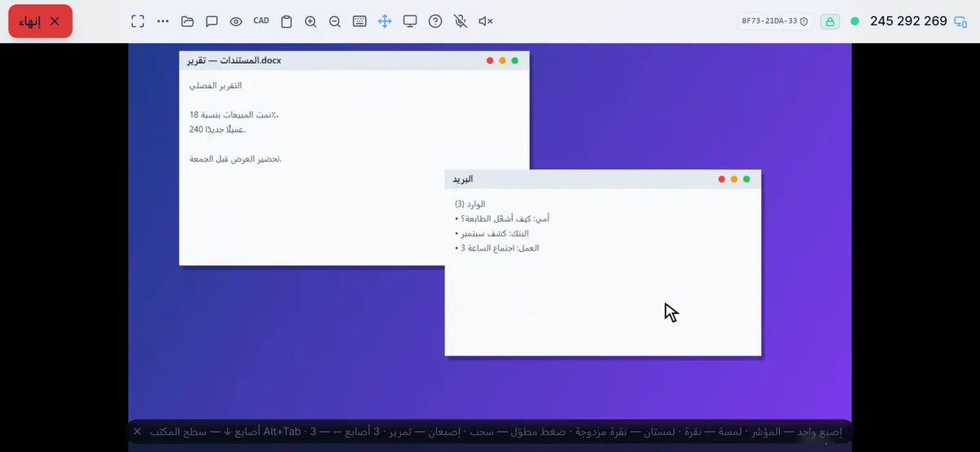Open the mail العمل: اجتماع الساعة 3
Screen dimensions: 980x452
pyautogui.click(x=497, y=247)
